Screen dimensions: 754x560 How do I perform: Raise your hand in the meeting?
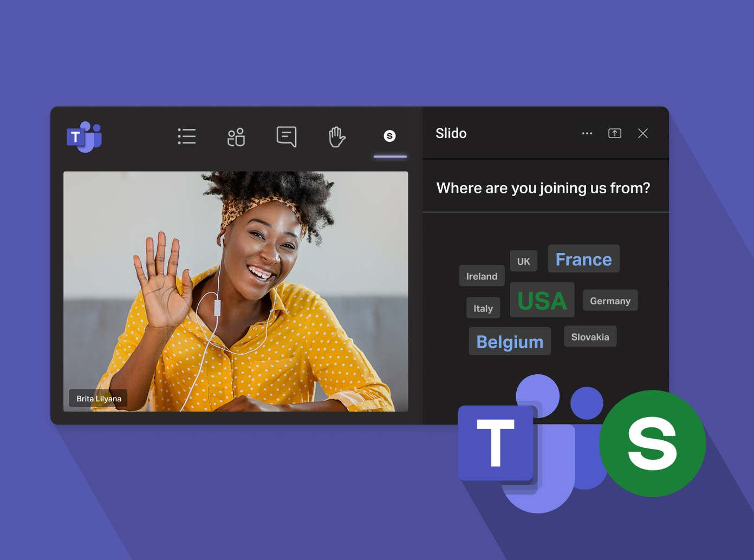pos(336,137)
